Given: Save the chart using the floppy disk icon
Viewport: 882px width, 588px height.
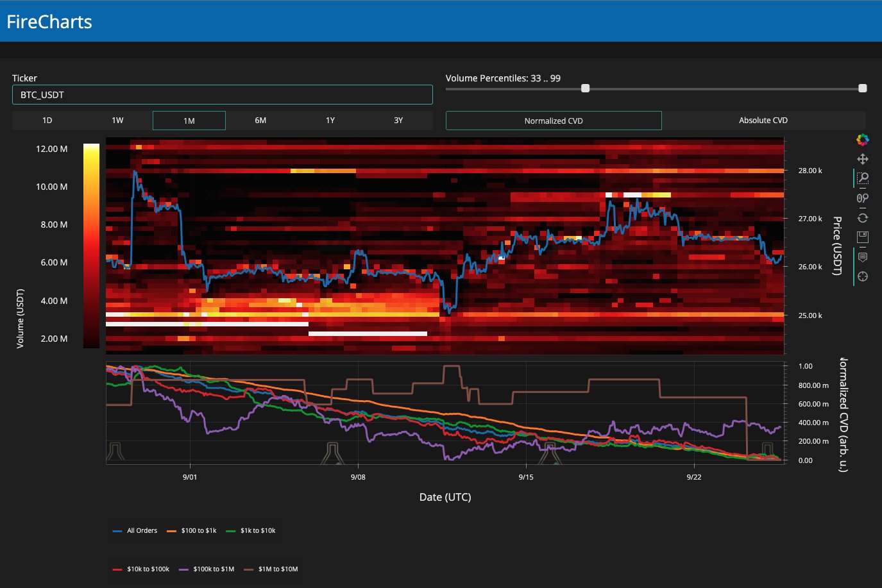Looking at the screenshot, I should pyautogui.click(x=862, y=237).
